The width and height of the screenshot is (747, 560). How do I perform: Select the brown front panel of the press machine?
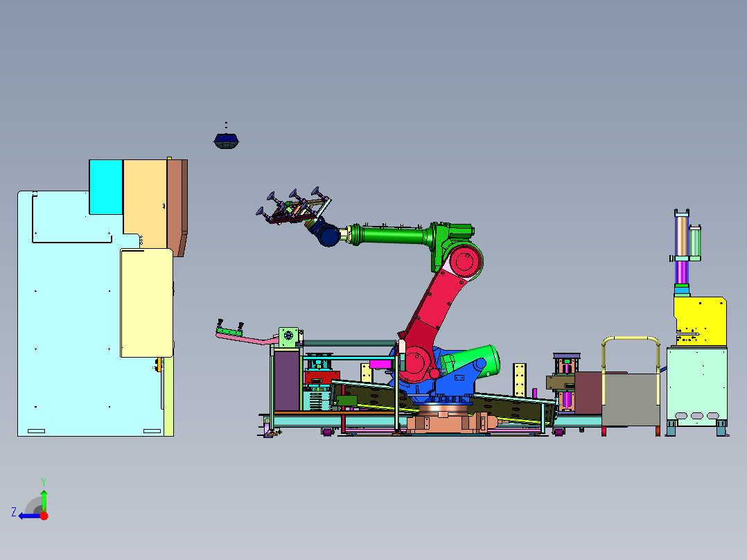pyautogui.click(x=177, y=207)
